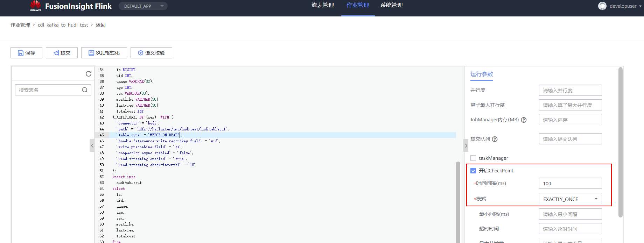Click the 'uname VARCHAR(32)' line 36
This screenshot has height=243, width=644.
click(x=135, y=81)
